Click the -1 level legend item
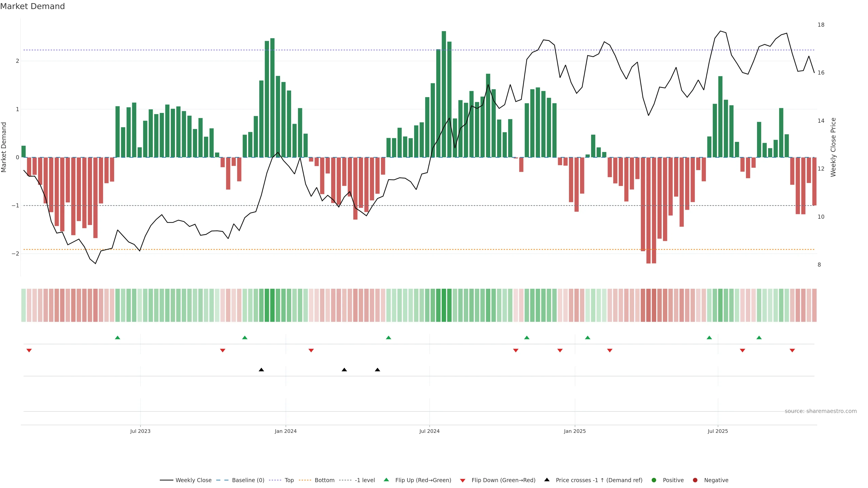868x488 pixels. click(365, 480)
